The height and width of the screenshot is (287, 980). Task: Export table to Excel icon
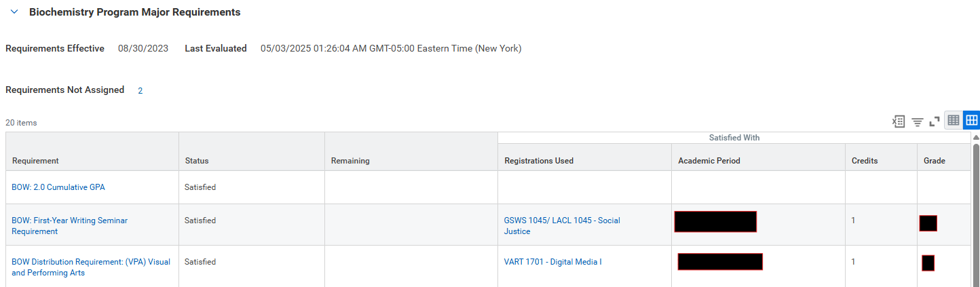(899, 121)
